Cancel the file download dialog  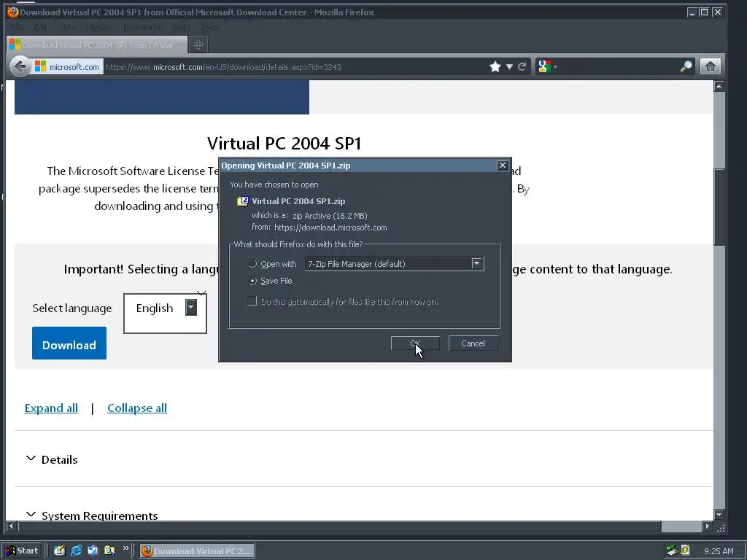tap(473, 343)
